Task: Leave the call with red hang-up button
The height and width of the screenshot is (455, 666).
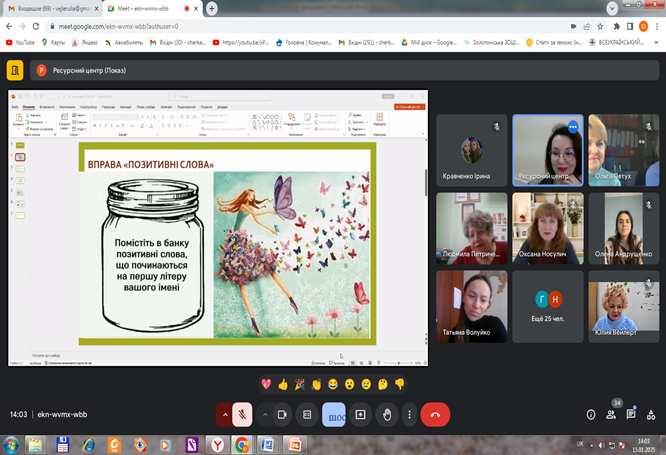Action: (435, 415)
